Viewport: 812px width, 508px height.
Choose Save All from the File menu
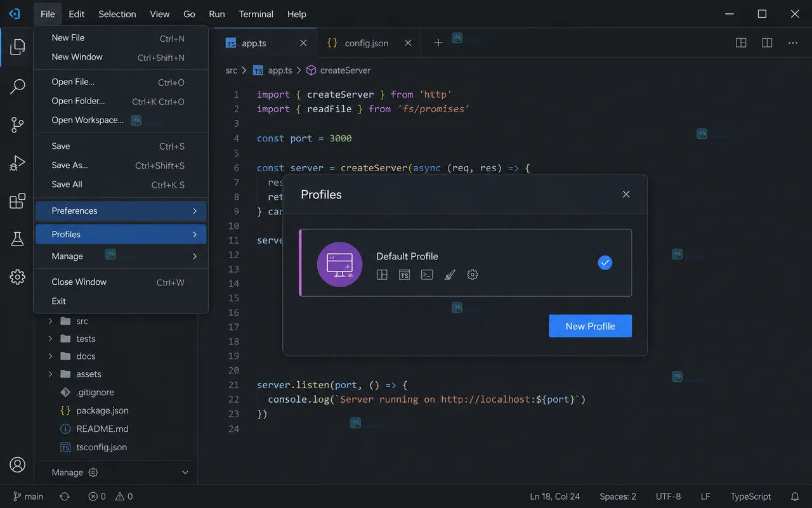coord(121,185)
